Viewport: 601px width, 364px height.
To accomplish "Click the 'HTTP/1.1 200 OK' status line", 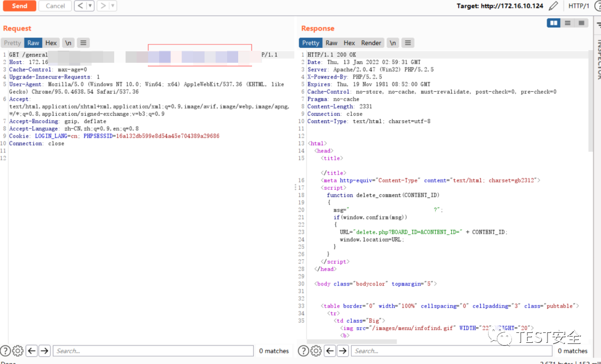I will tap(332, 55).
